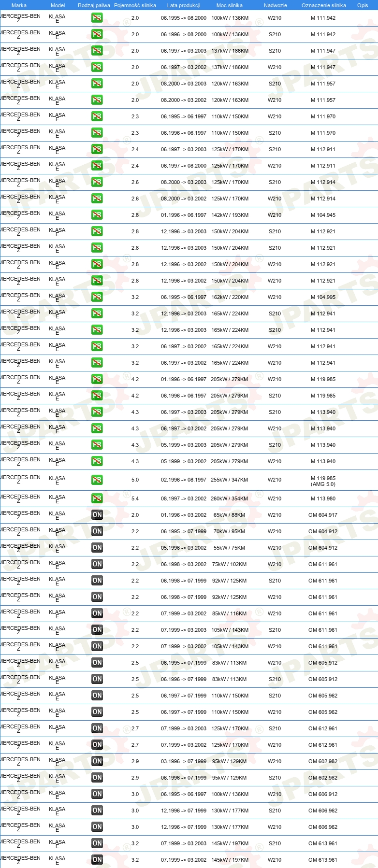Click the 142kW / 193KM power cell
Viewport: 378px width, 868px height.
230,215
